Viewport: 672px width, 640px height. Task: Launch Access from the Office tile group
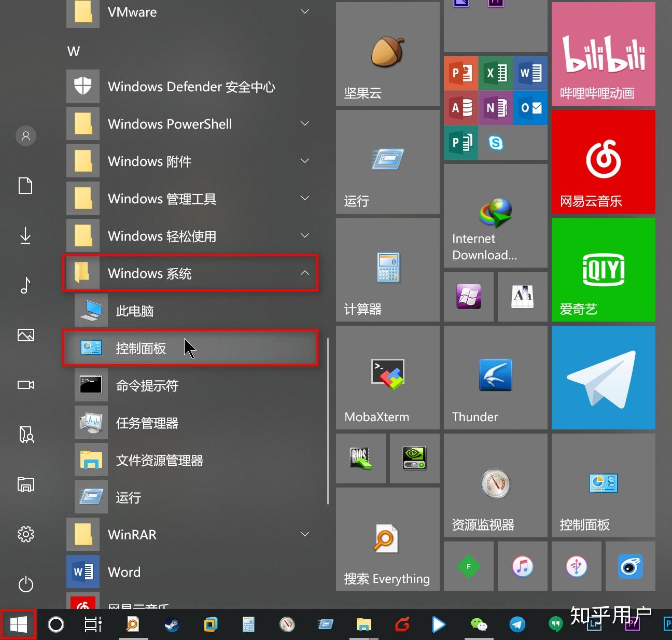click(460, 108)
